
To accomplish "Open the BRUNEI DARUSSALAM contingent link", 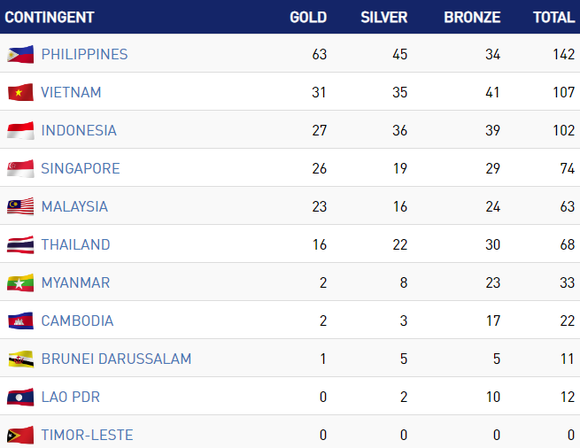I will [116, 359].
